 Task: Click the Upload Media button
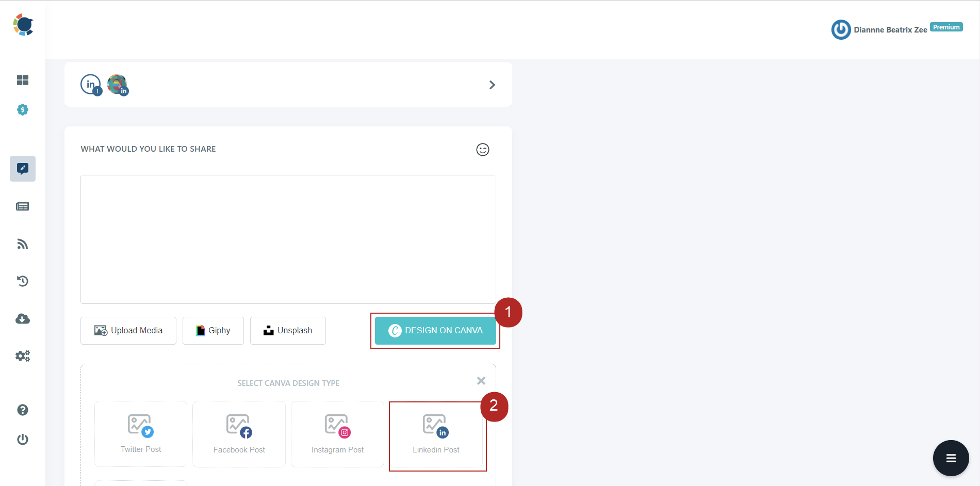point(128,331)
